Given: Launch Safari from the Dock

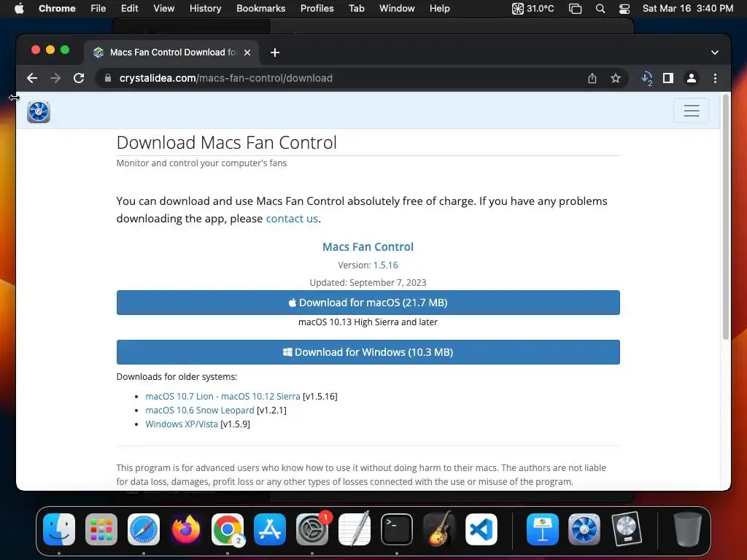Looking at the screenshot, I should 144,529.
